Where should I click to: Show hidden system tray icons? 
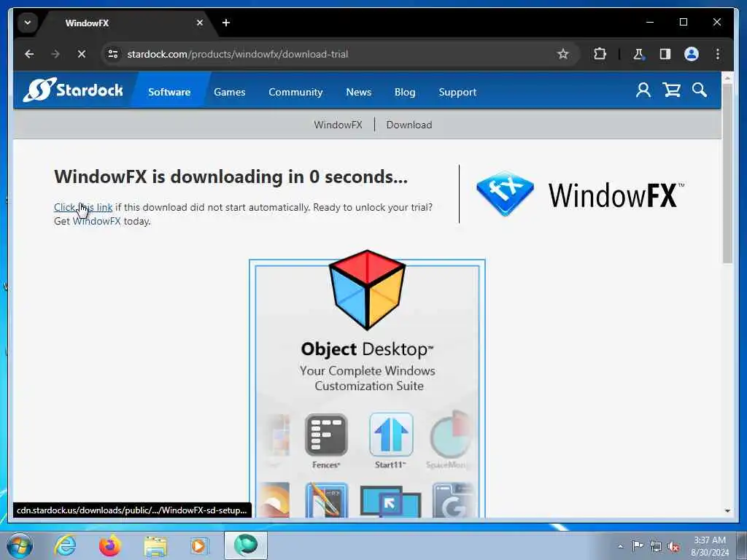tap(620, 546)
